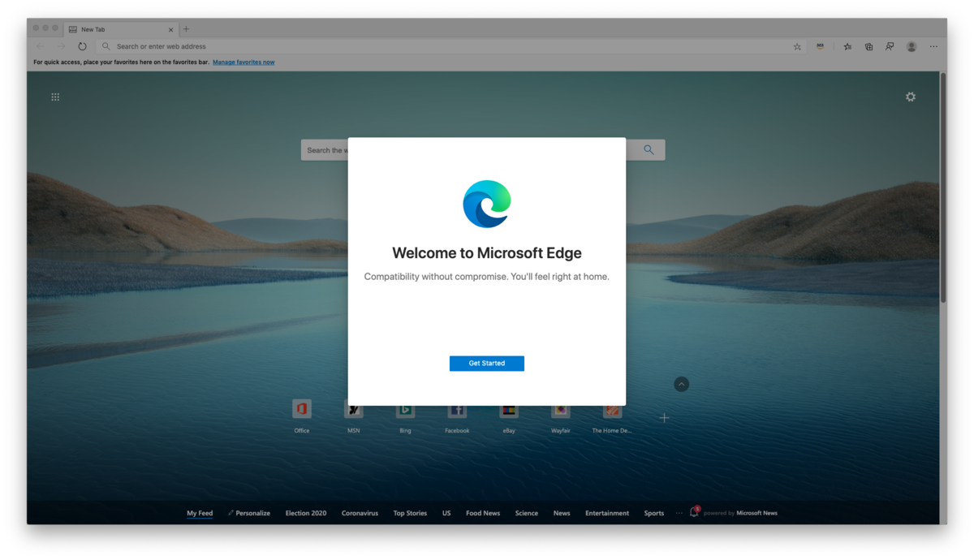Close the New Tab tab
Screen dimensions: 974x560
coord(170,29)
